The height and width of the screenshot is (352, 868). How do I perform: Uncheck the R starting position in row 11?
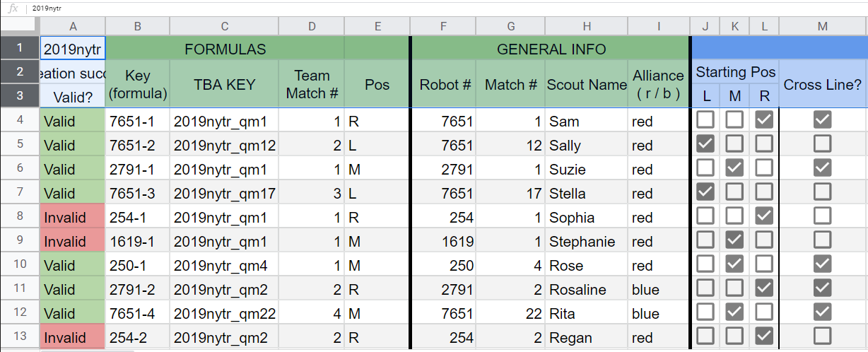pos(764,289)
